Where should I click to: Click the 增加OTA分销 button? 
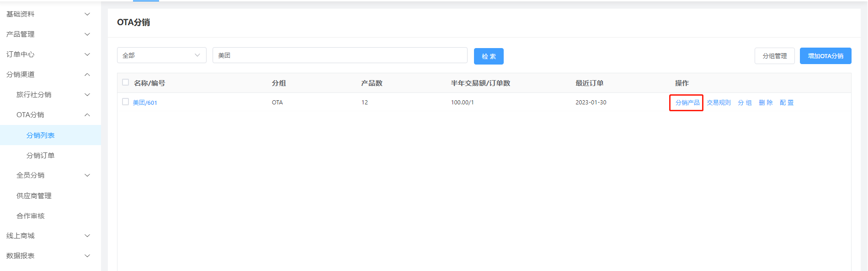(825, 56)
